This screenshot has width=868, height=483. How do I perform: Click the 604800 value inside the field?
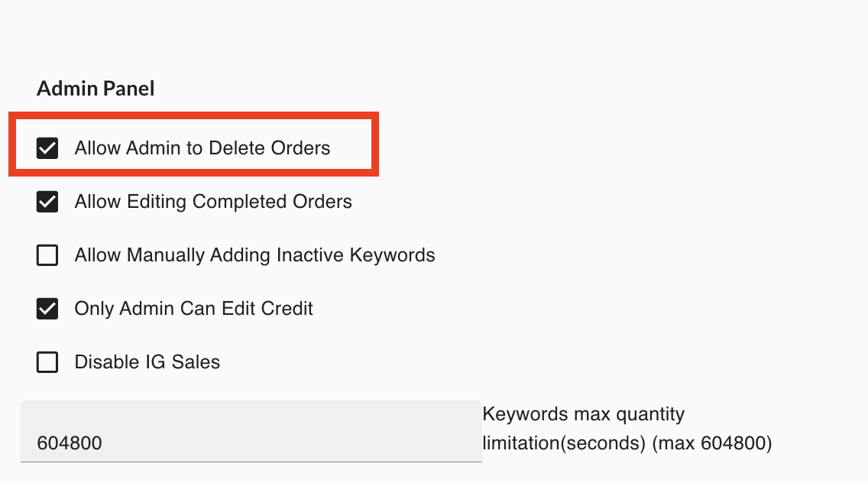point(70,443)
